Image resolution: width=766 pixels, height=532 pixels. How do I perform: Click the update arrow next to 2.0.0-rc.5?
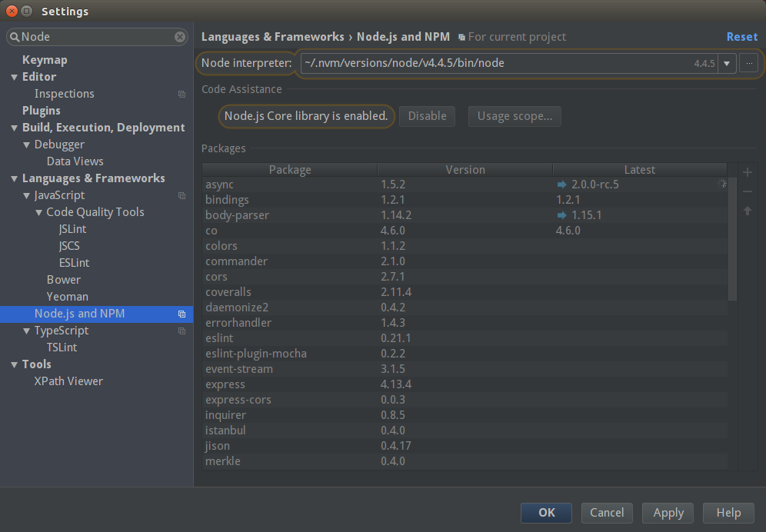coord(561,185)
